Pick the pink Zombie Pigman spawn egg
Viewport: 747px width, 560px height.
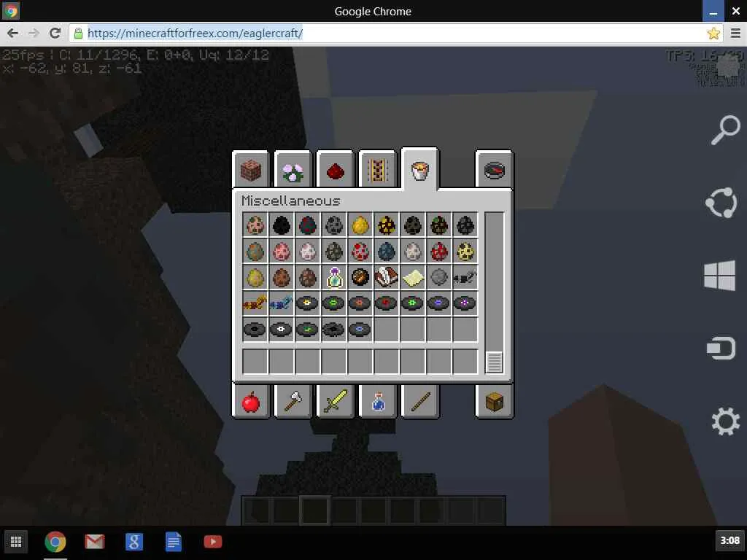(255, 225)
